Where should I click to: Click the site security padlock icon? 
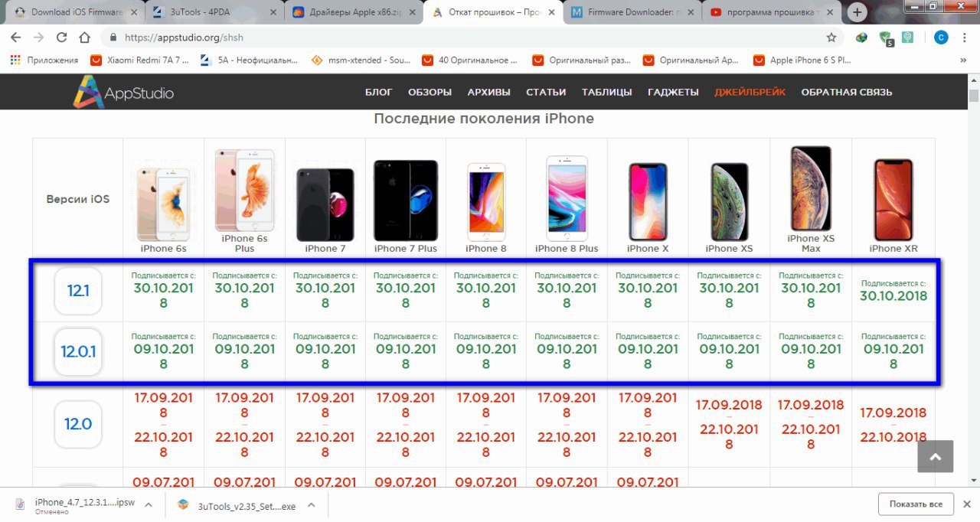[x=113, y=37]
